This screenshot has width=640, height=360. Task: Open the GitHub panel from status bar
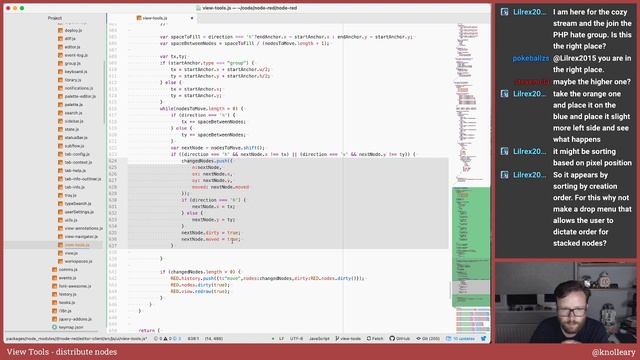pos(400,339)
